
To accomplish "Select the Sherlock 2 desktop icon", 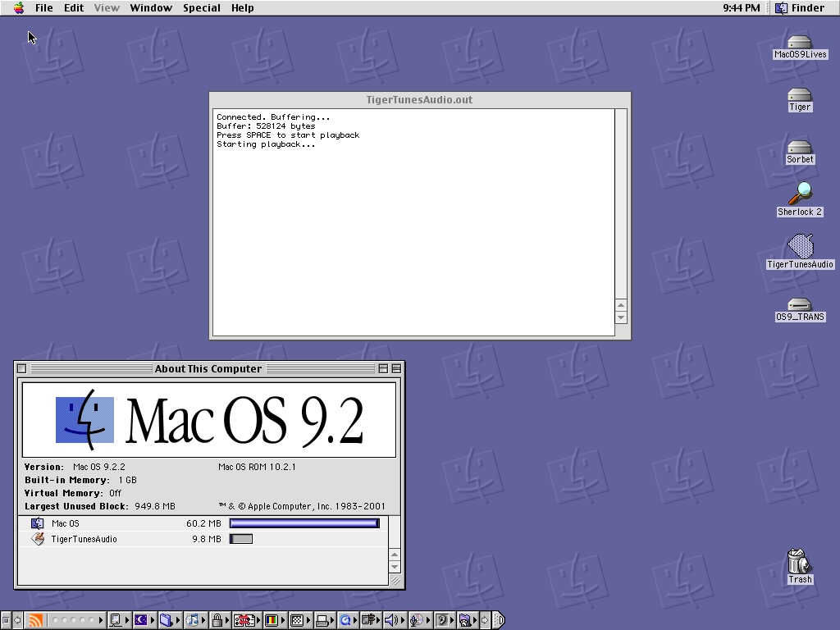I will [800, 199].
